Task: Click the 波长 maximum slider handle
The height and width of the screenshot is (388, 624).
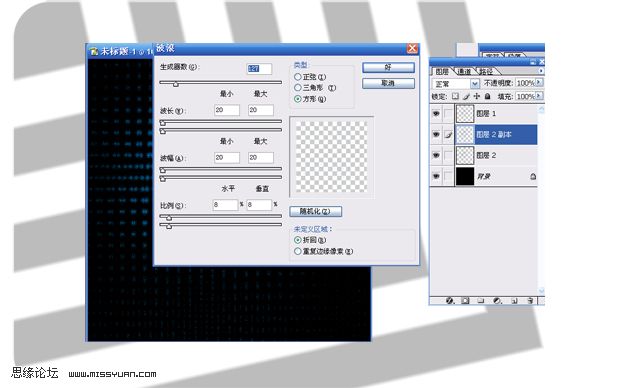Action: click(163, 131)
